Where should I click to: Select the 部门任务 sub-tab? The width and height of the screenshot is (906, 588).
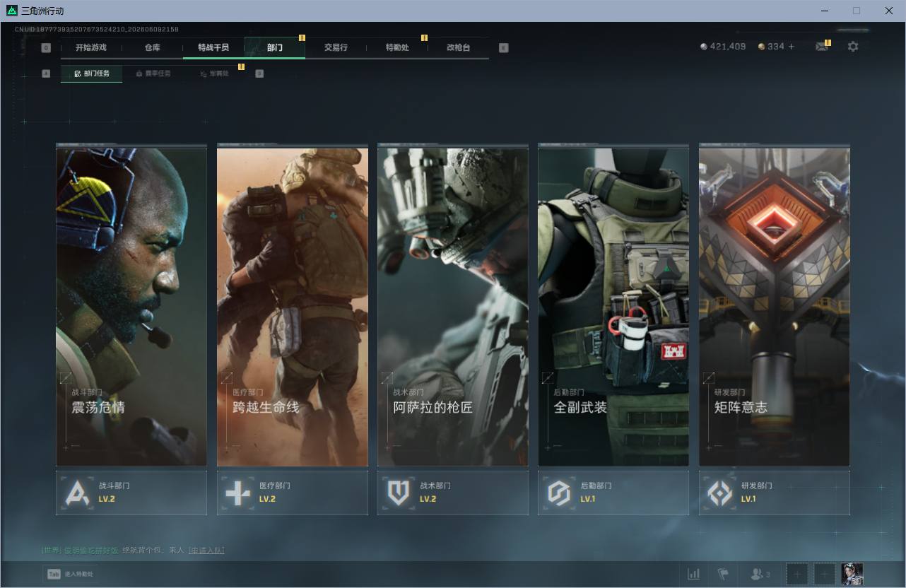pos(91,73)
